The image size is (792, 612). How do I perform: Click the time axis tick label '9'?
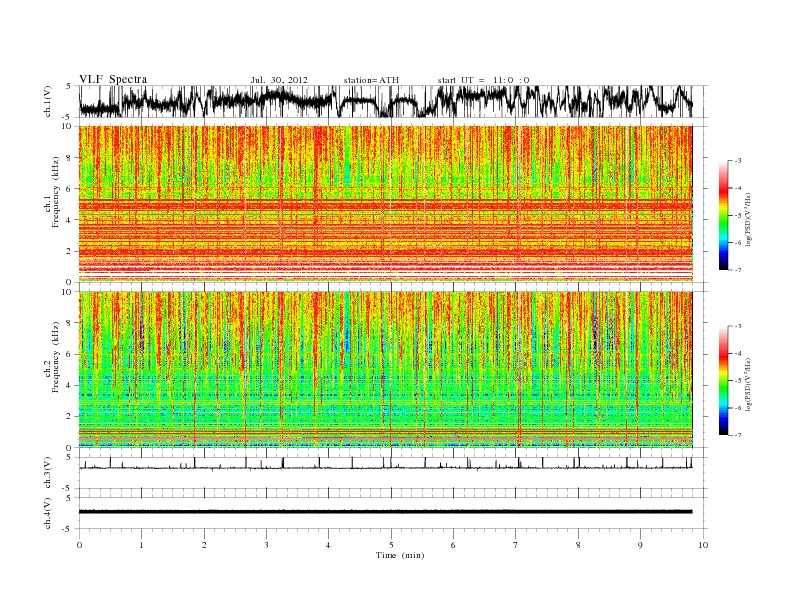coord(640,545)
